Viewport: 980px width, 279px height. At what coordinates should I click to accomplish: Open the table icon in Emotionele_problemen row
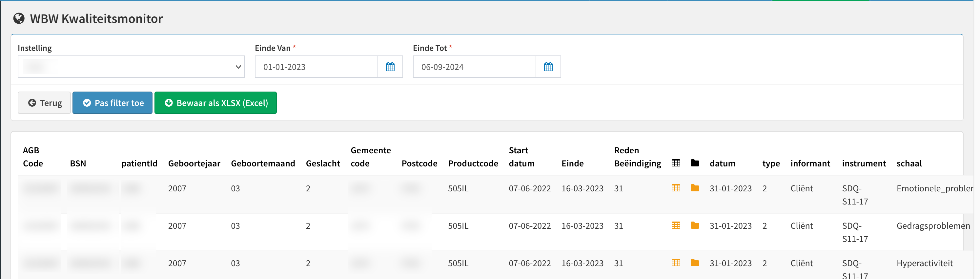coord(676,188)
